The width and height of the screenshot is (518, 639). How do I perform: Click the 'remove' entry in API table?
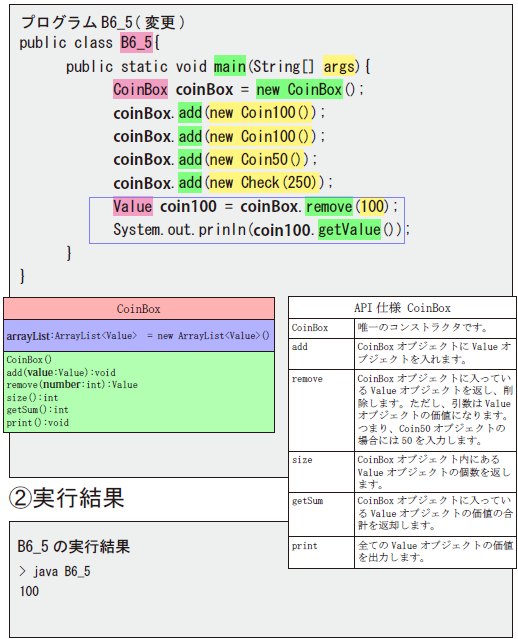[307, 379]
